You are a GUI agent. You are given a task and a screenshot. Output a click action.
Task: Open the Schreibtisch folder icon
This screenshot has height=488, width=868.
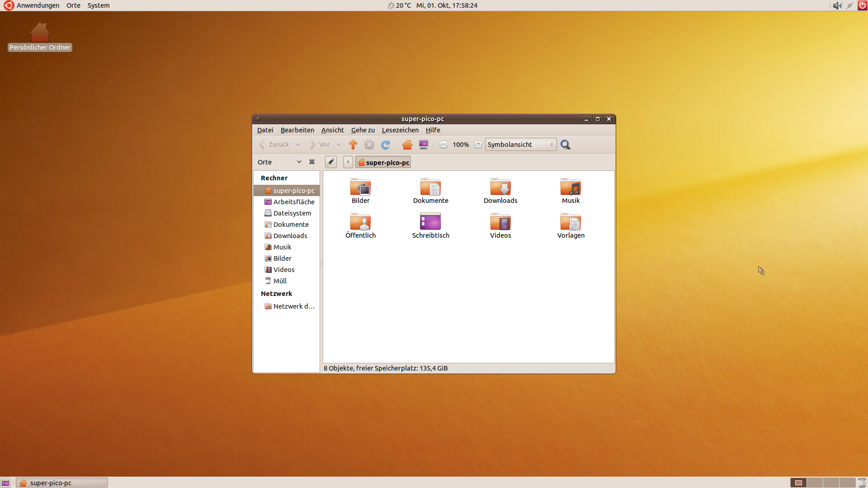pyautogui.click(x=430, y=221)
